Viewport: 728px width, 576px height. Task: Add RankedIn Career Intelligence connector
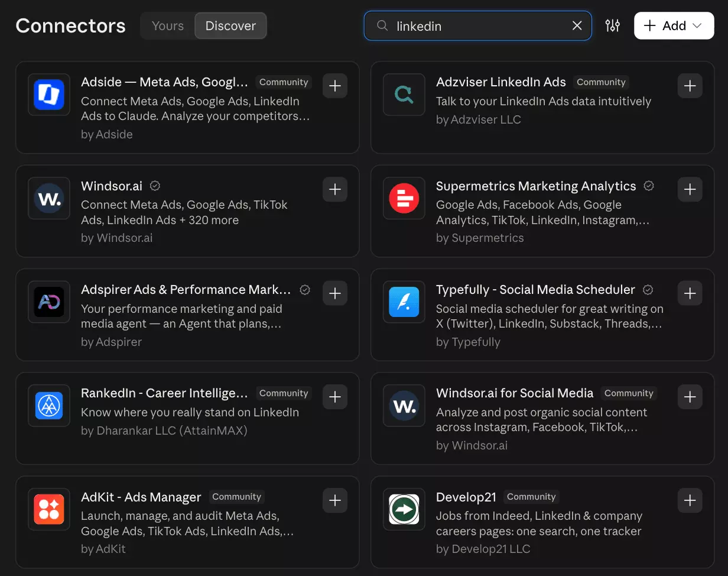(335, 397)
